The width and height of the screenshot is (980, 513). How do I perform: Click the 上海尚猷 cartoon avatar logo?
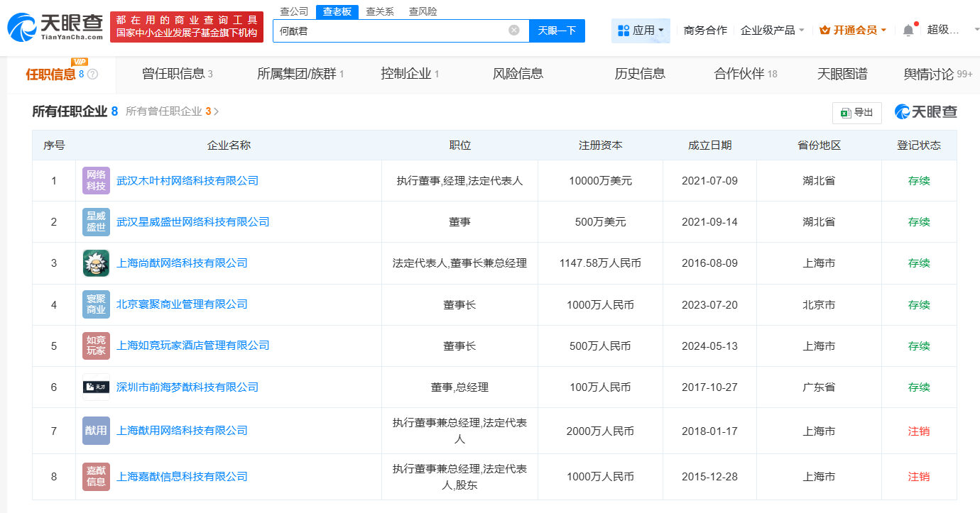[x=95, y=263]
